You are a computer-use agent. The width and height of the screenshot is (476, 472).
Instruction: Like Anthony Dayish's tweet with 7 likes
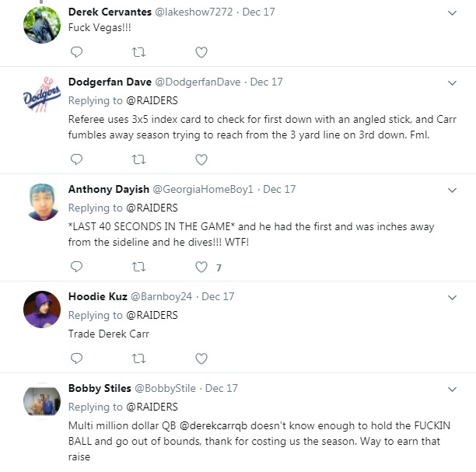201,267
